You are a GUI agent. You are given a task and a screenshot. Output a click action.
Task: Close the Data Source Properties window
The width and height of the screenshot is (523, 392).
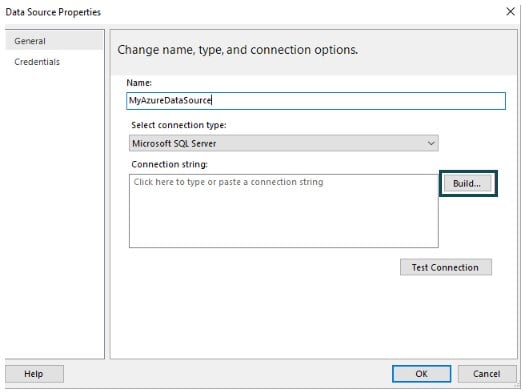[510, 12]
